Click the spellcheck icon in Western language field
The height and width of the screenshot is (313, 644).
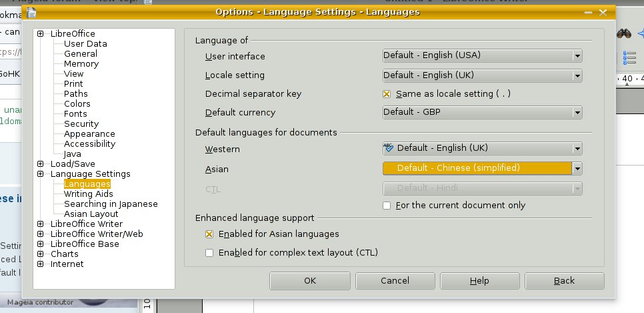(388, 147)
